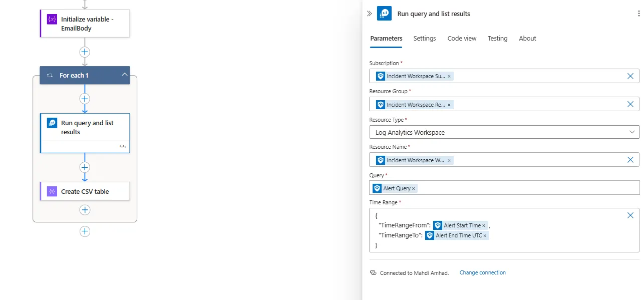Collapse the For each 1 loop
Viewport: 644px width, 300px height.
pyautogui.click(x=124, y=75)
